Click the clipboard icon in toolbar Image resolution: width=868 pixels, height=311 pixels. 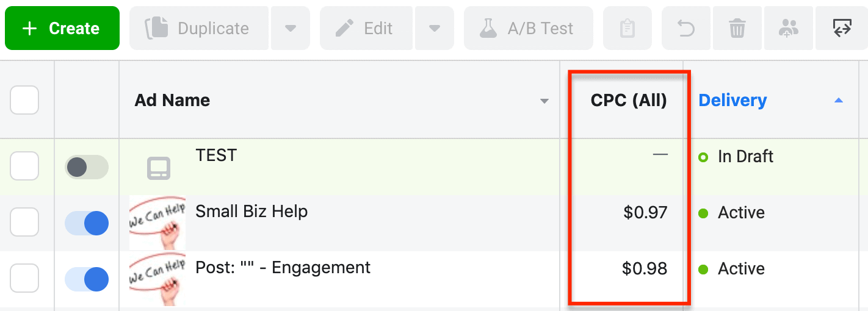[x=627, y=28]
